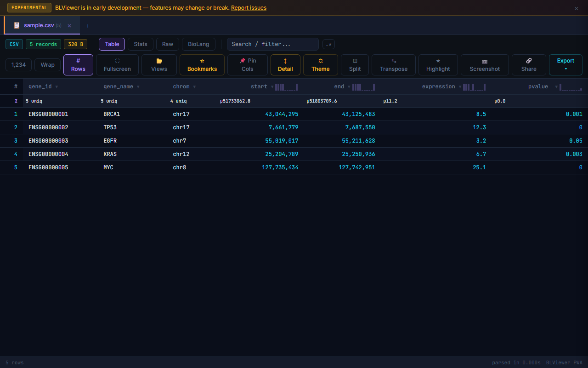588x368 pixels.
Task: Click the Highlight button
Action: coord(438,65)
